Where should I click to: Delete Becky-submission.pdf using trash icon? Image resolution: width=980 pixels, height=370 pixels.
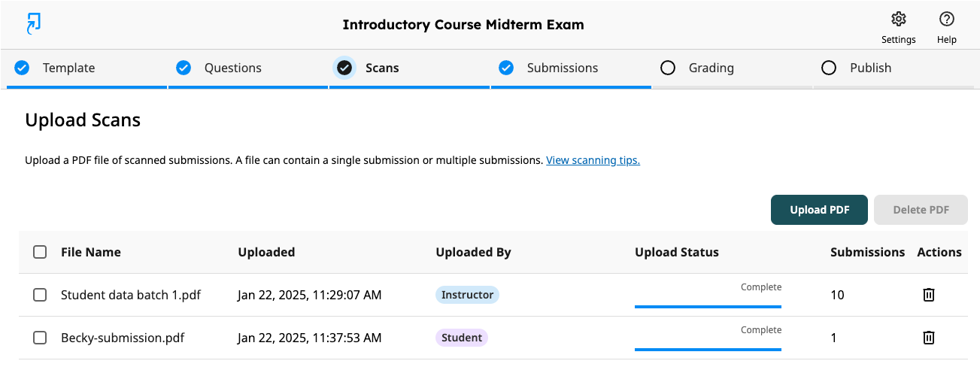[x=929, y=338]
